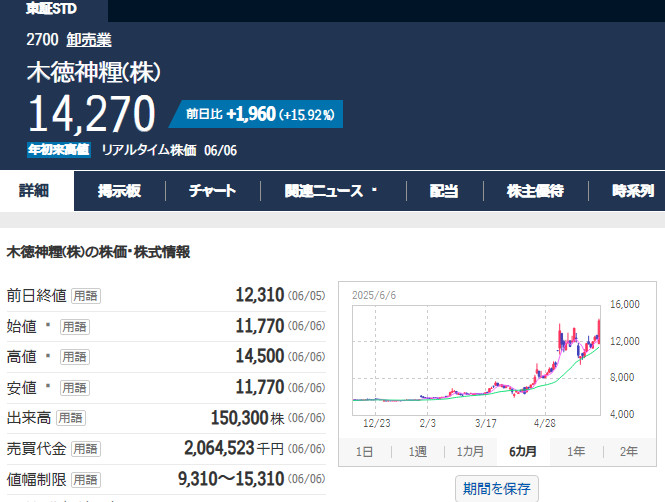Click 用語 button next to 高値

click(x=75, y=357)
